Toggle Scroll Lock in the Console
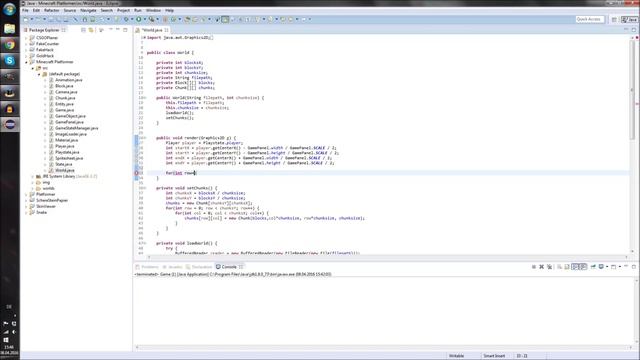The image size is (640, 360). click(x=567, y=267)
